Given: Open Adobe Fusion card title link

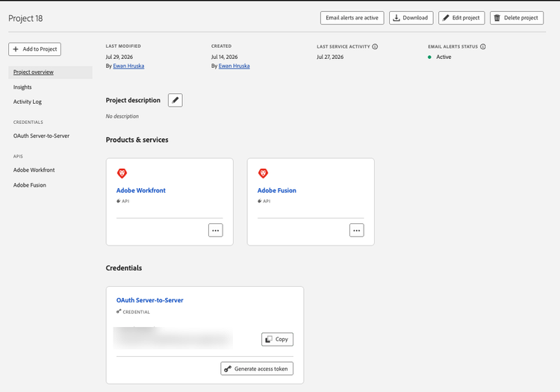Looking at the screenshot, I should point(277,190).
